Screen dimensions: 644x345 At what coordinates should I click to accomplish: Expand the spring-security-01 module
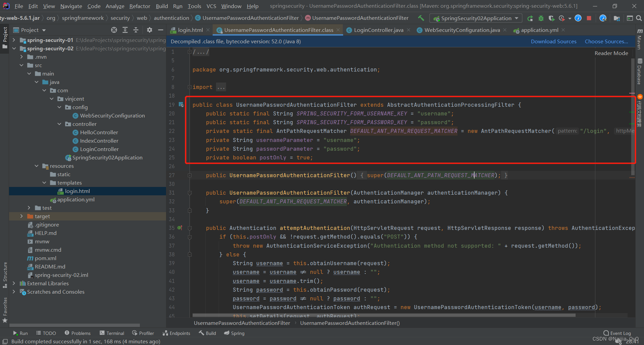14,40
